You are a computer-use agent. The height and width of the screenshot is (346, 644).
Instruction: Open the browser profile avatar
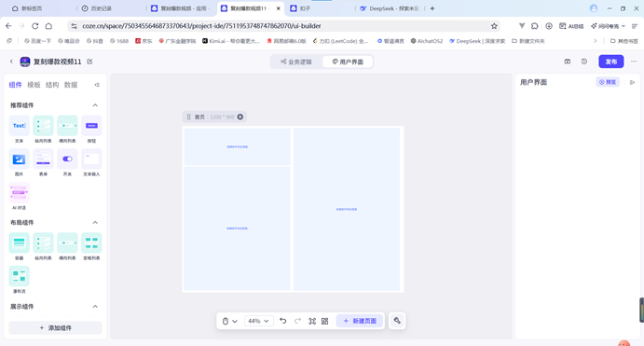594,8
